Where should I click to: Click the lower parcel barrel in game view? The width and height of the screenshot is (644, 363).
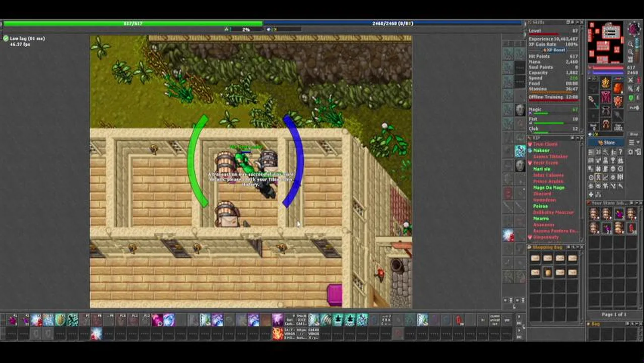pyautogui.click(x=226, y=214)
